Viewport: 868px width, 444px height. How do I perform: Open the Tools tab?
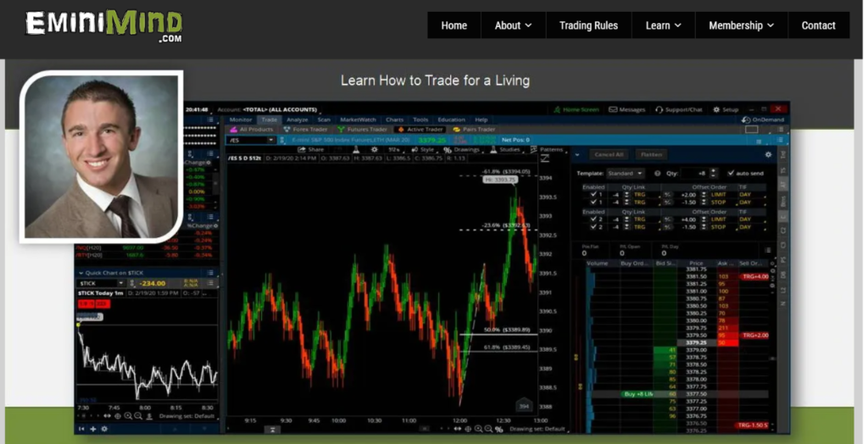tap(420, 119)
